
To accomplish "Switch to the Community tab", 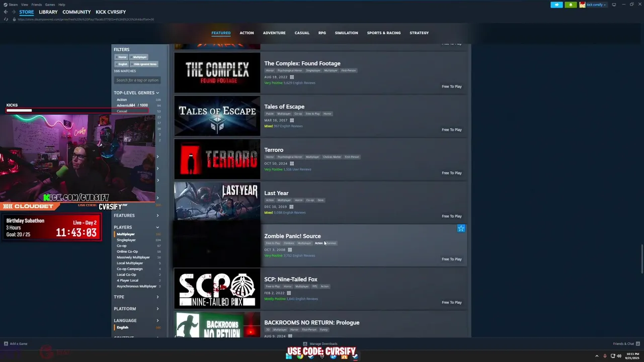I will 76,12.
